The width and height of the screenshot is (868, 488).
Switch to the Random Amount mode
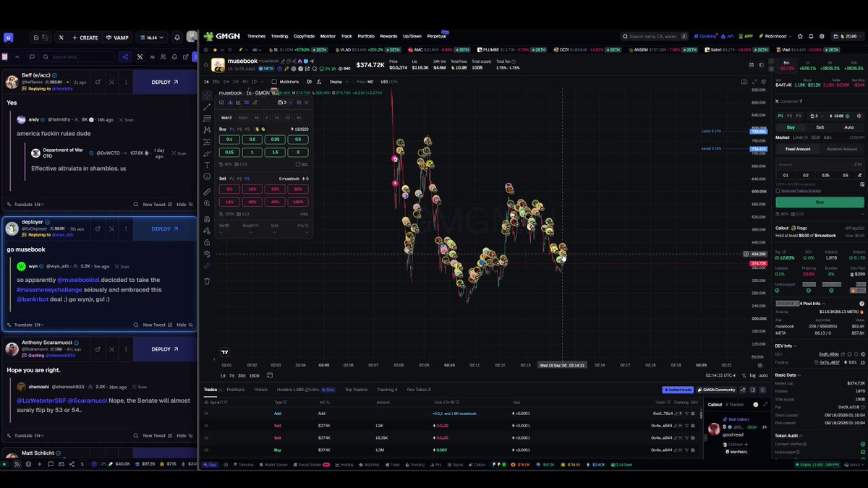841,149
